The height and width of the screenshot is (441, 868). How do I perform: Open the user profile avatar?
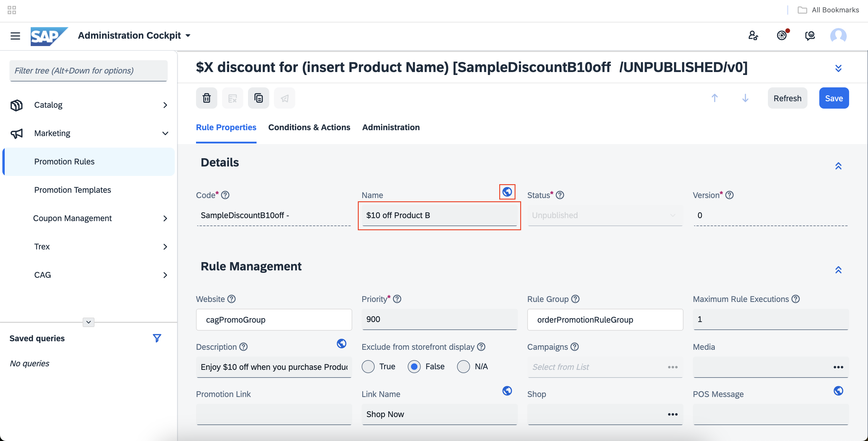pos(838,35)
